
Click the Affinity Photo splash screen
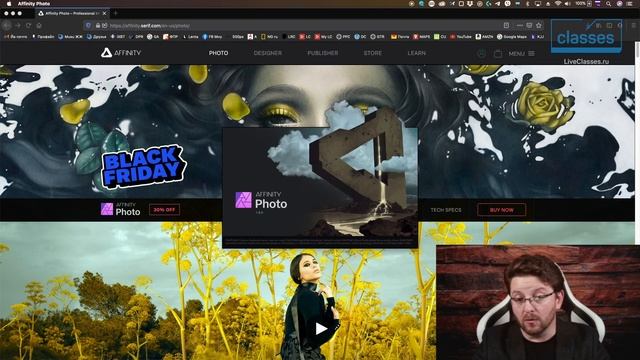click(320, 187)
